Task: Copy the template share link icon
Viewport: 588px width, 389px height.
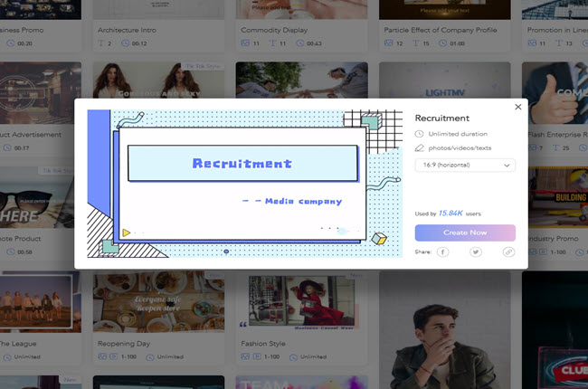Action: 508,252
